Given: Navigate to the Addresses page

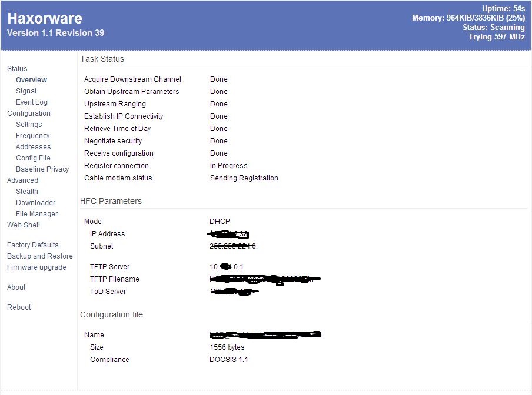Looking at the screenshot, I should pos(33,147).
